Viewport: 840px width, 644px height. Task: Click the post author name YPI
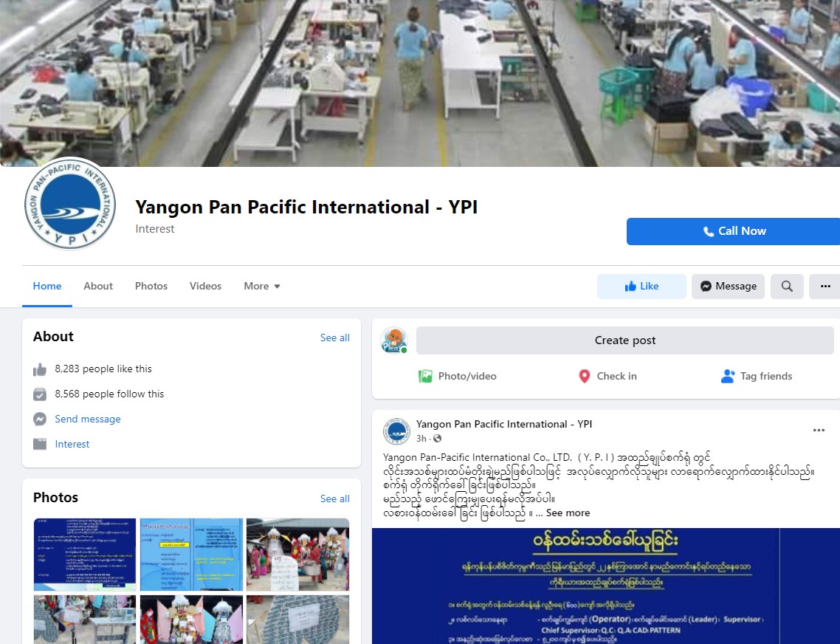(x=504, y=424)
